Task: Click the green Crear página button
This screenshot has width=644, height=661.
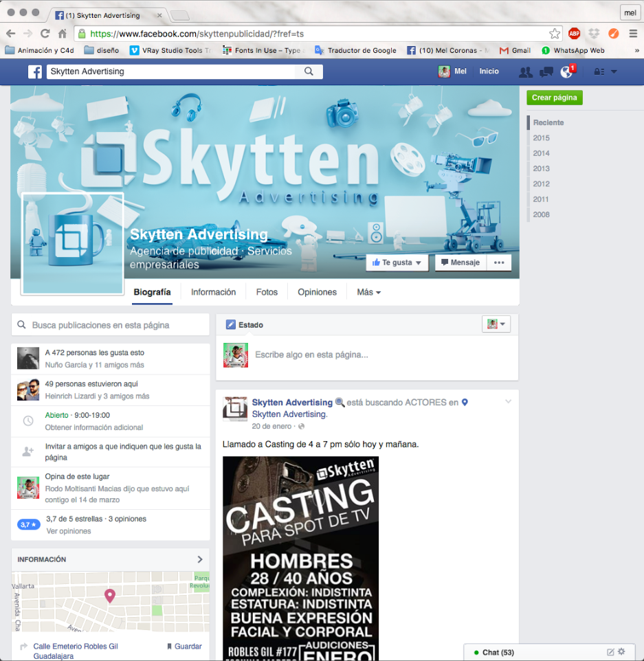Action: pos(554,98)
